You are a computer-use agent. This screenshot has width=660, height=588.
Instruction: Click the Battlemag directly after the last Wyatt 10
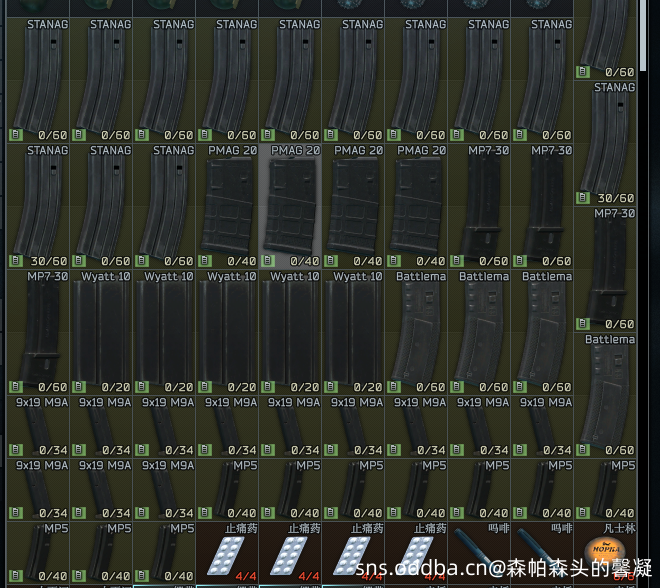[x=416, y=330]
